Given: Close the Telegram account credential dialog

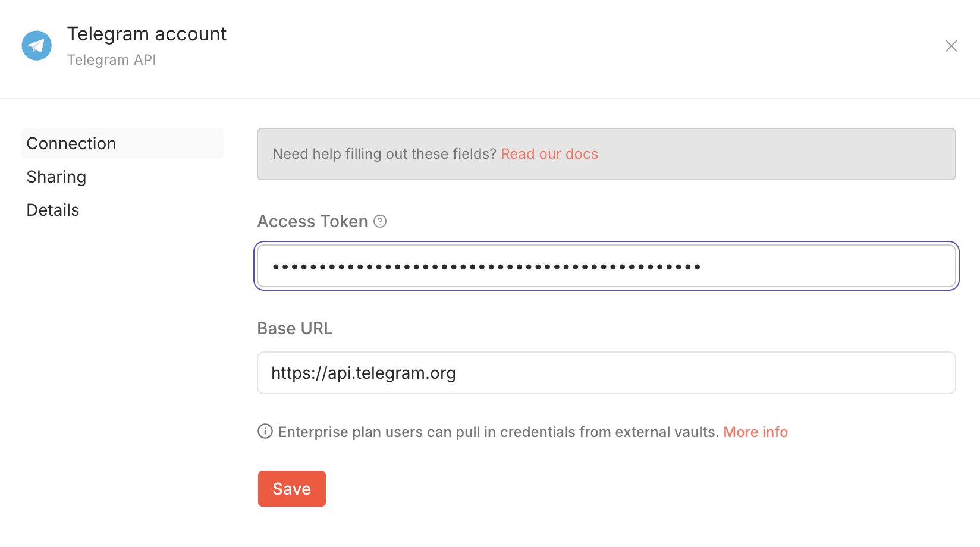Looking at the screenshot, I should click(x=951, y=46).
